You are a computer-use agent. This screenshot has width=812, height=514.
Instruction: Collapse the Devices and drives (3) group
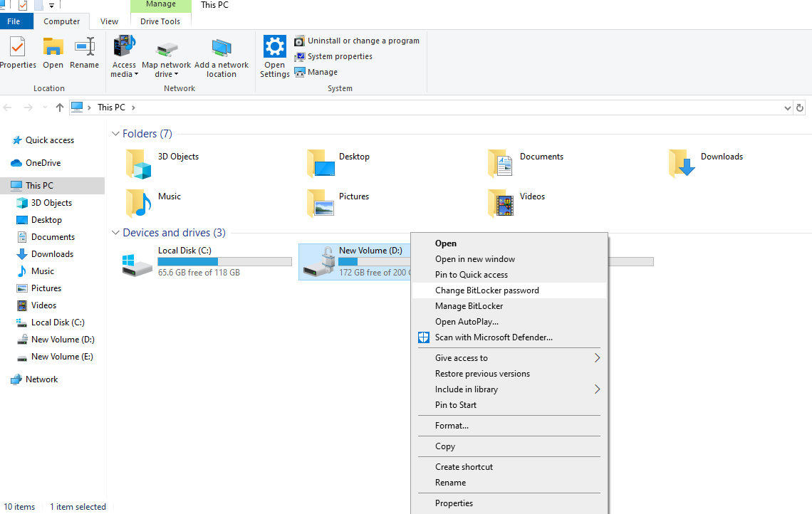click(x=115, y=232)
